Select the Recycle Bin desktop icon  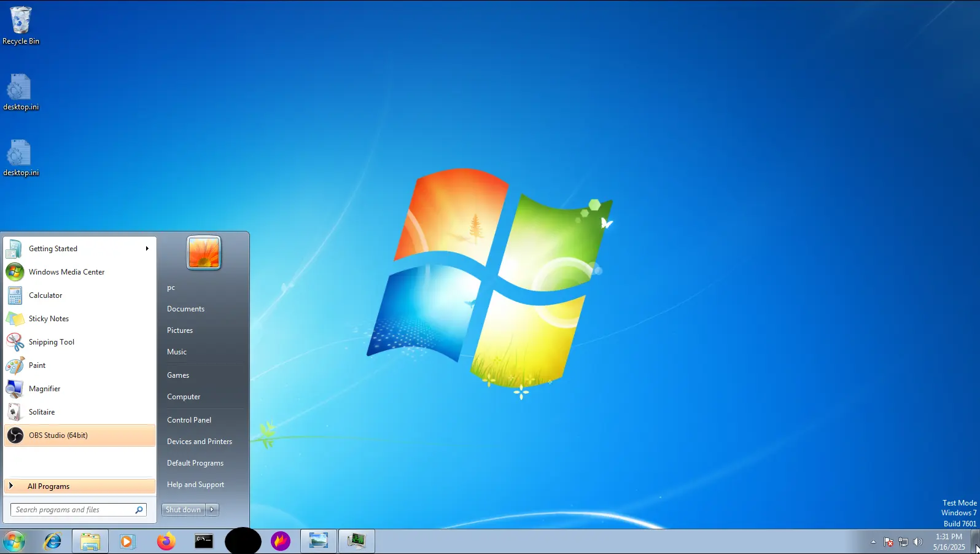click(21, 26)
